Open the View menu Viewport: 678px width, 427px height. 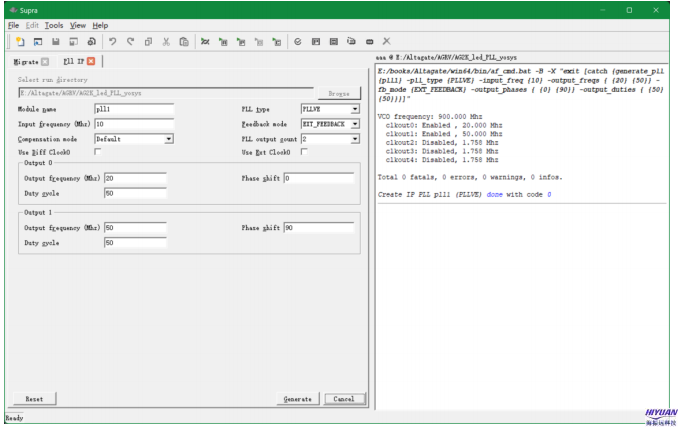click(x=78, y=25)
